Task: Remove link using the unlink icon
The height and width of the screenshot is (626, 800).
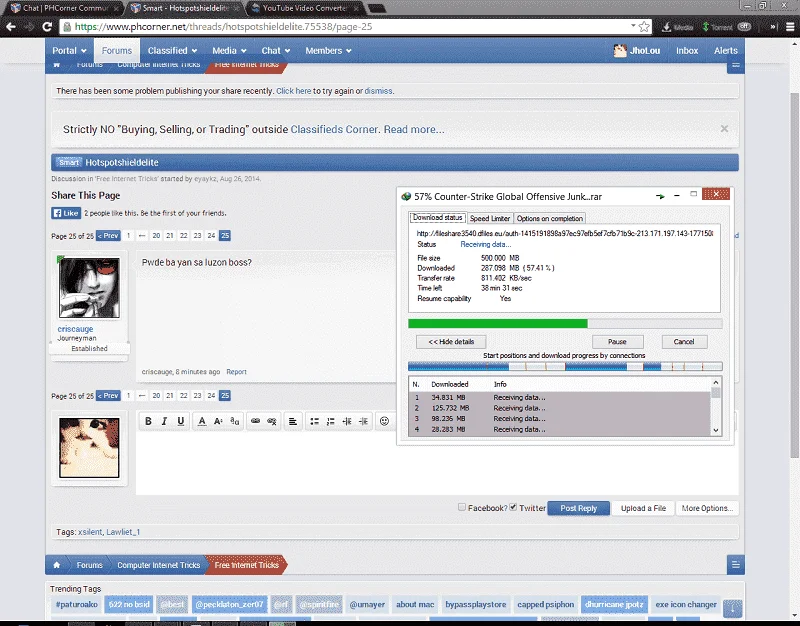Action: (272, 421)
